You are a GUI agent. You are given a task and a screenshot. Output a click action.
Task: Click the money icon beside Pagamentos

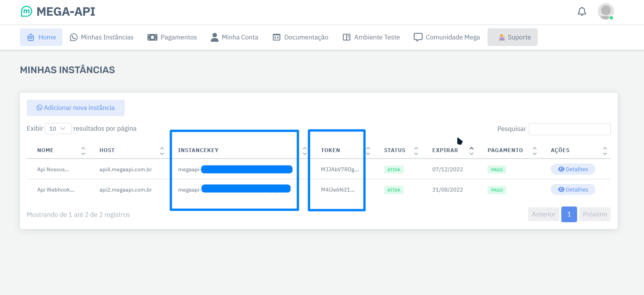click(152, 37)
